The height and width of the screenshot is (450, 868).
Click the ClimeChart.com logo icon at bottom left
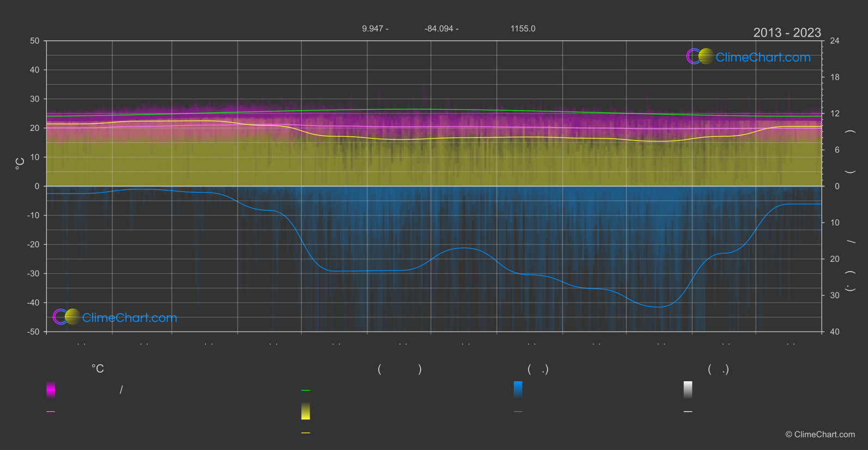pyautogui.click(x=66, y=316)
